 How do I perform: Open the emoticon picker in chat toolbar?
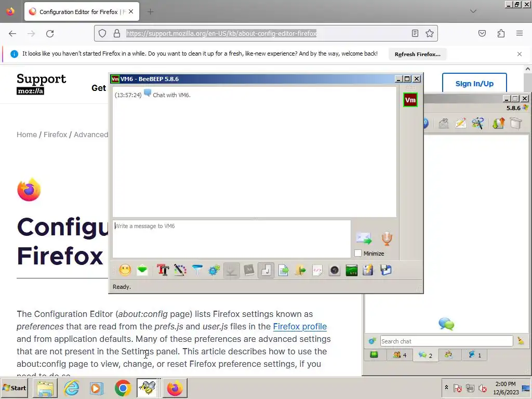125,270
